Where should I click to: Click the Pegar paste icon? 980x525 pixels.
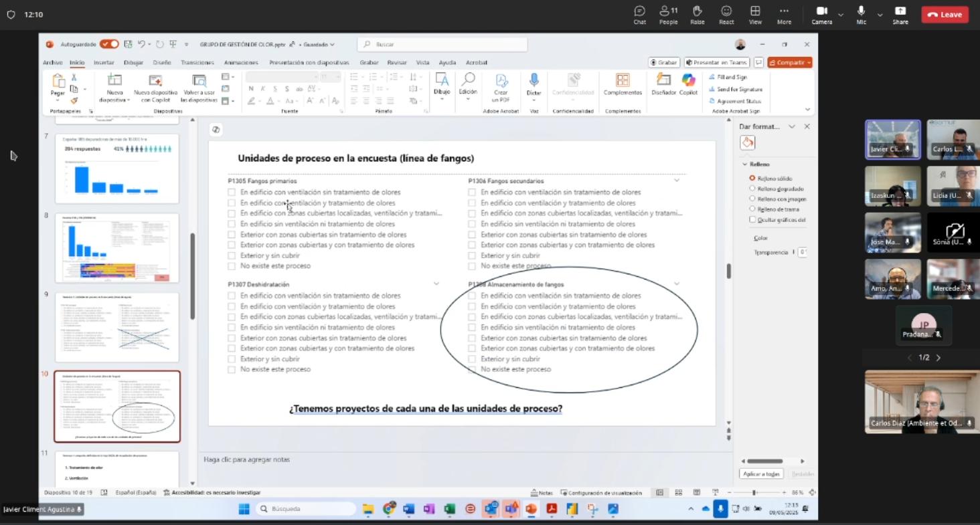tap(58, 82)
